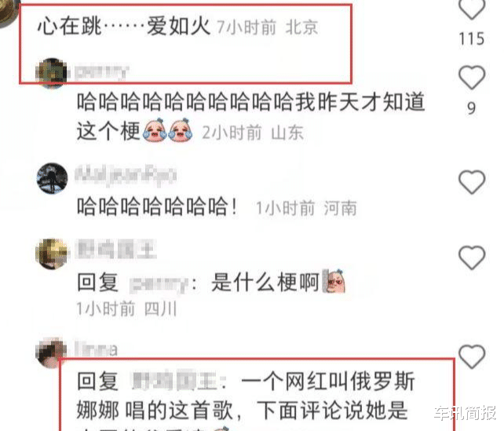Tap the comment 心在跳……爱如火
This screenshot has width=504, height=431.
tap(124, 27)
